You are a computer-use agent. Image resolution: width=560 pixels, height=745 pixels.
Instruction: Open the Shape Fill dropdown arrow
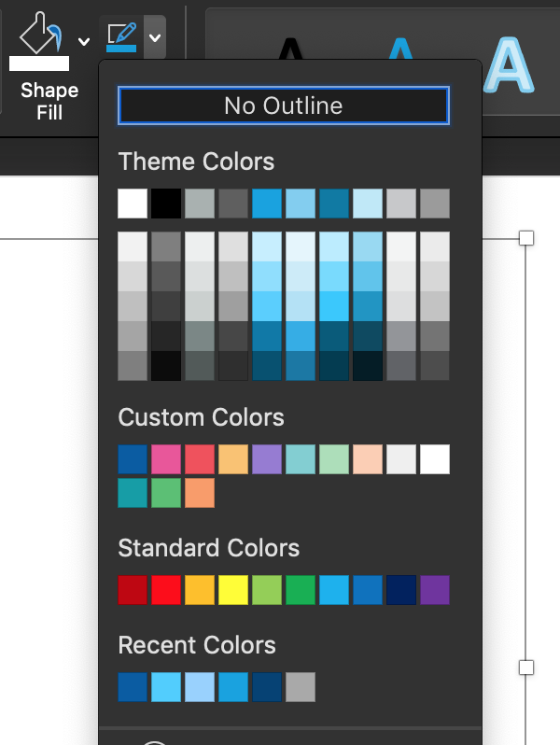click(x=84, y=41)
